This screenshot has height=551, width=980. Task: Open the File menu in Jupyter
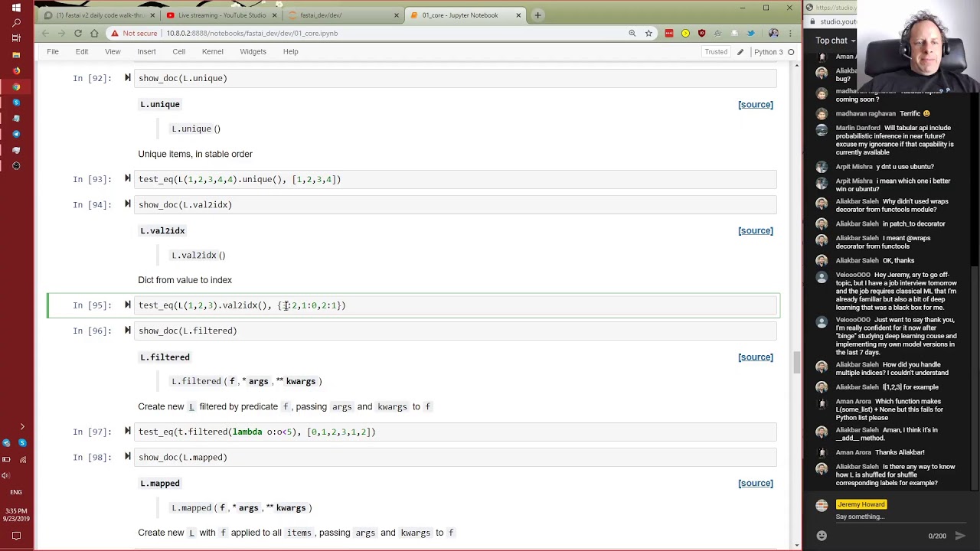(53, 52)
